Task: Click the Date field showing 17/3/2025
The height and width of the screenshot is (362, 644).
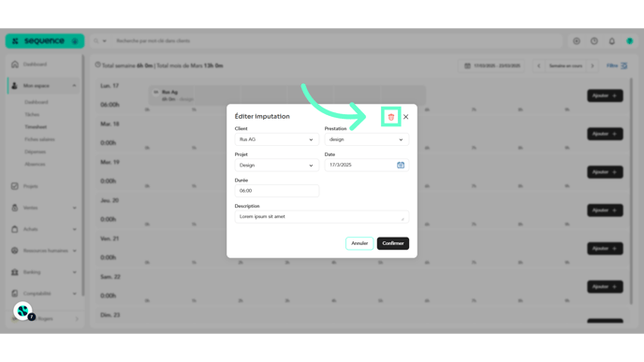Action: coord(366,165)
